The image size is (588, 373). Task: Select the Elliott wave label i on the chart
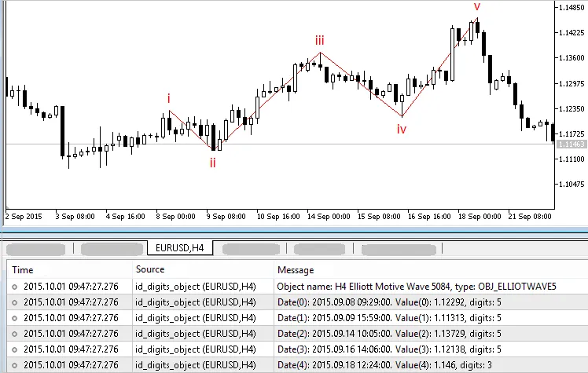[x=168, y=99]
